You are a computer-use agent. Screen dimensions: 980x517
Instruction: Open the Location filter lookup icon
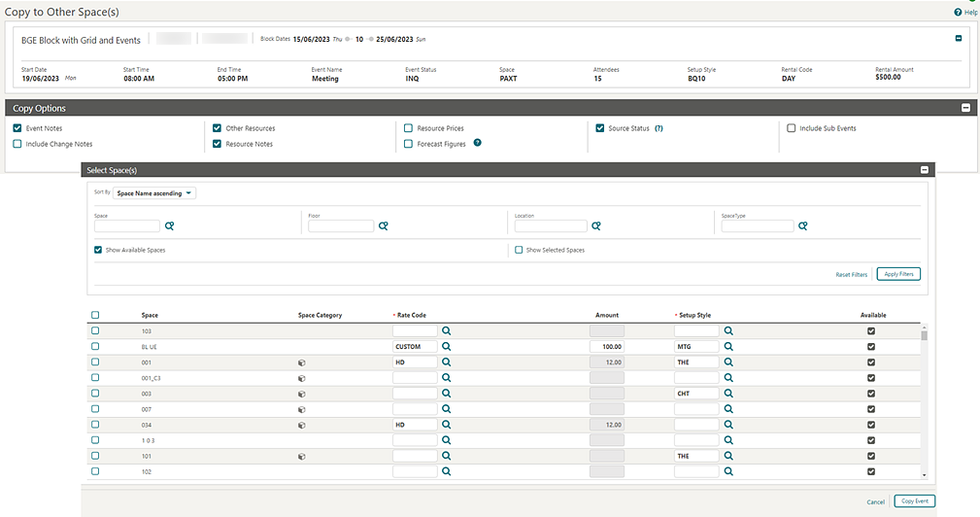pos(596,226)
